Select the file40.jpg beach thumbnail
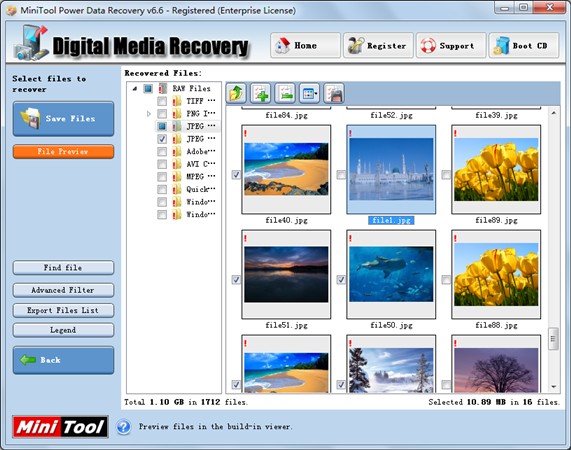The width and height of the screenshot is (571, 450). [286, 169]
